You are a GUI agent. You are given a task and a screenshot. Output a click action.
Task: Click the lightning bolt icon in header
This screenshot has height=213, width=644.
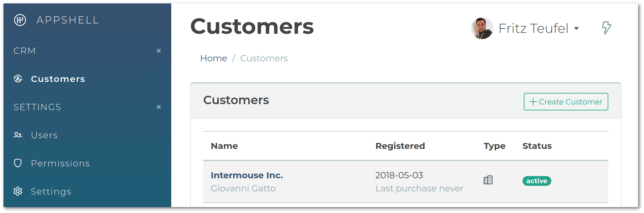pyautogui.click(x=606, y=28)
